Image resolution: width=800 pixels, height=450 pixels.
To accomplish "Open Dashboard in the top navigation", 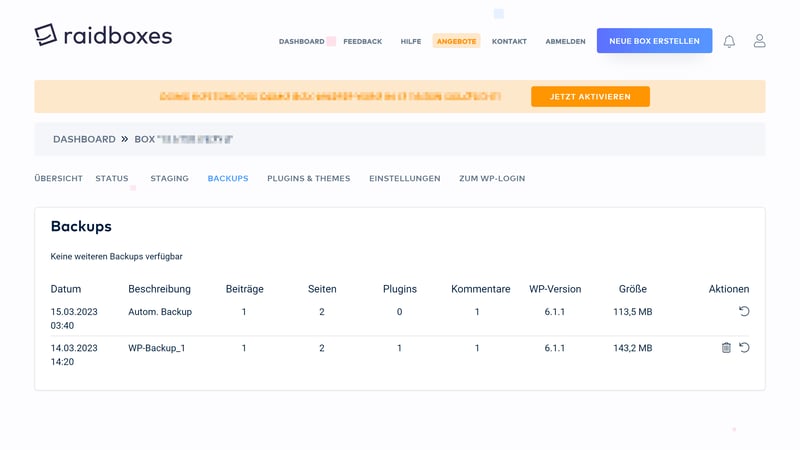I will click(x=301, y=42).
